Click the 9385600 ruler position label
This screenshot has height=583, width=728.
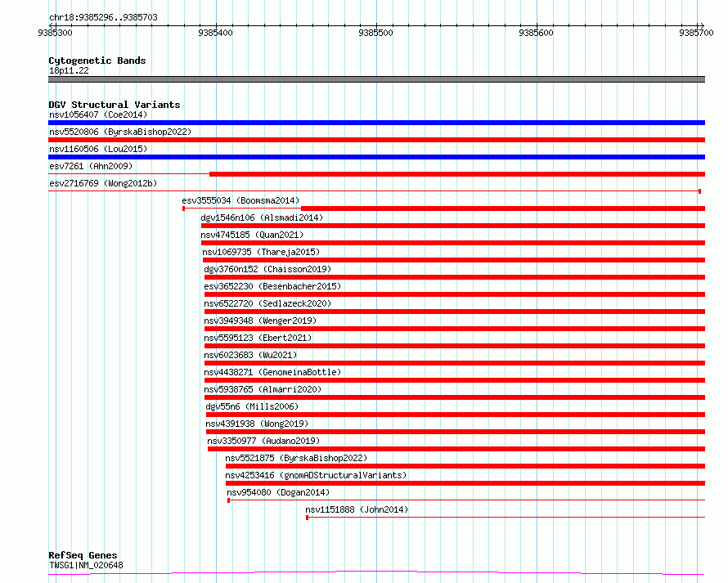tap(537, 33)
